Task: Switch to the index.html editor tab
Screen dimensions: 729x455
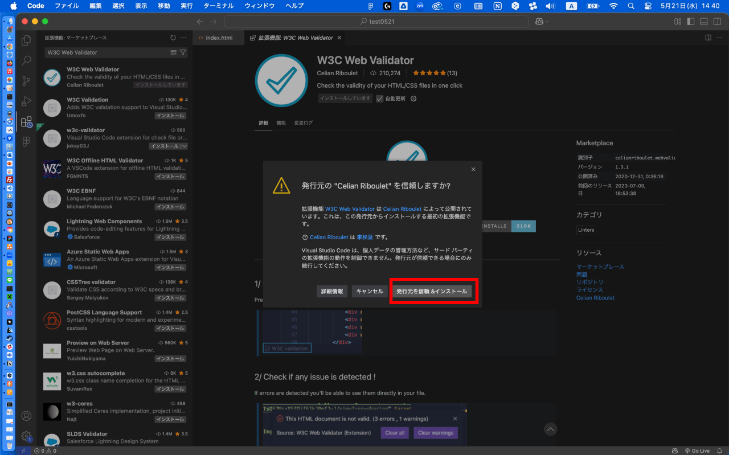Action: point(219,38)
